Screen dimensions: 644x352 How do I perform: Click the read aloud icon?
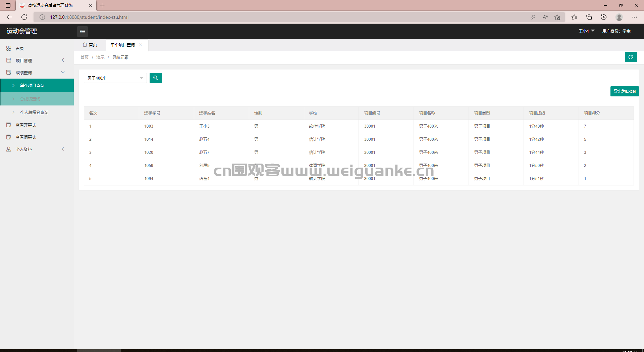[545, 17]
